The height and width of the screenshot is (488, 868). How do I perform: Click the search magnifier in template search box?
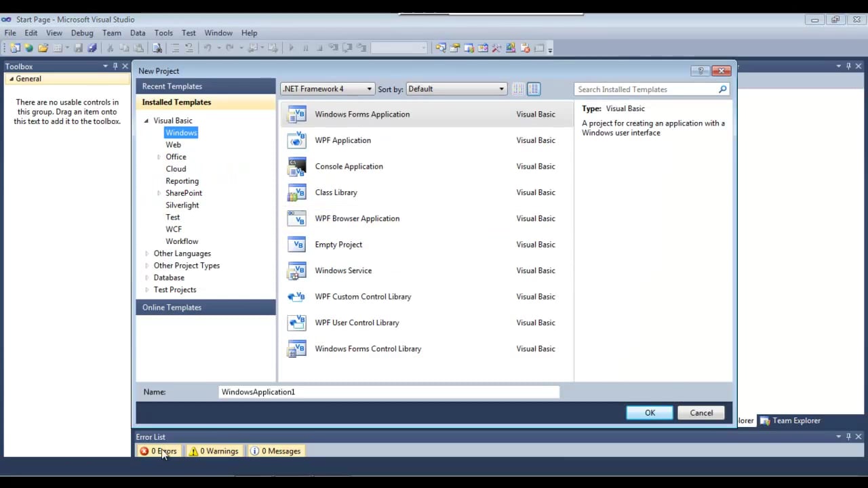coord(723,89)
